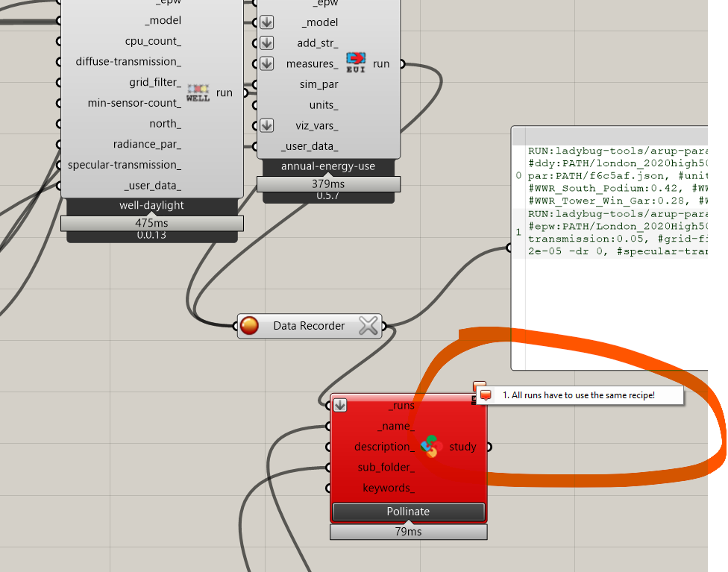Select the _model input on well-daylight

(163, 20)
